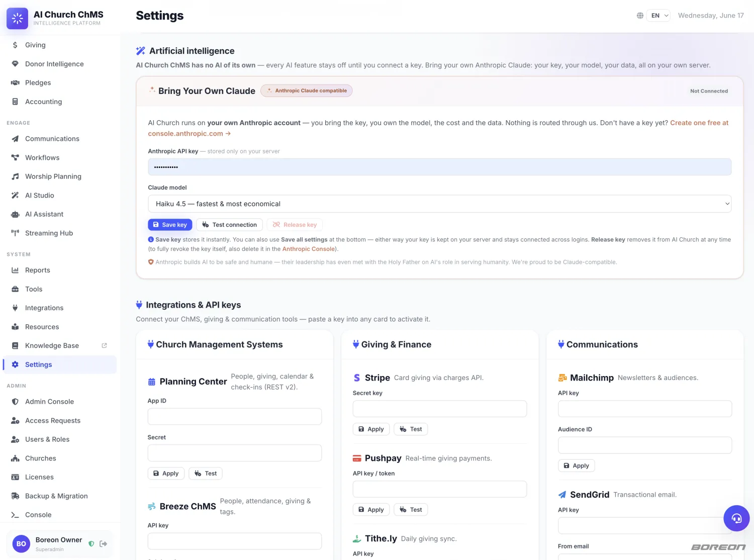This screenshot has width=754, height=560.
Task: Click the Not Connected status badge
Action: click(709, 91)
